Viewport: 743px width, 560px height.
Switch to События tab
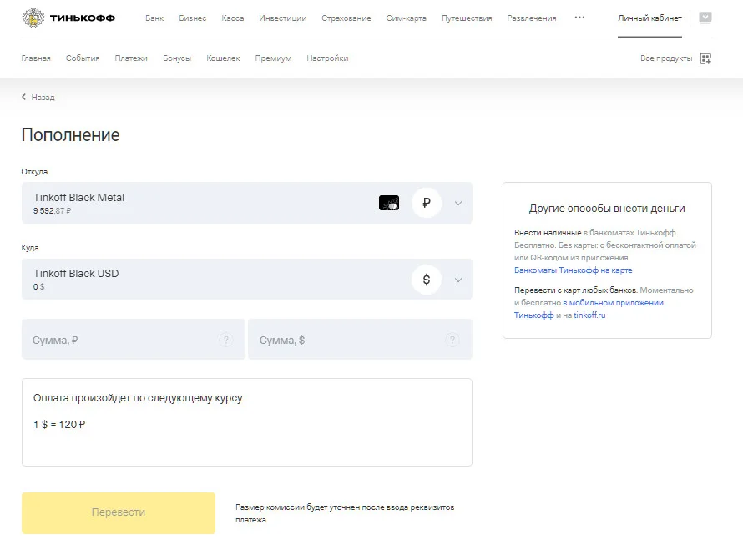click(83, 58)
